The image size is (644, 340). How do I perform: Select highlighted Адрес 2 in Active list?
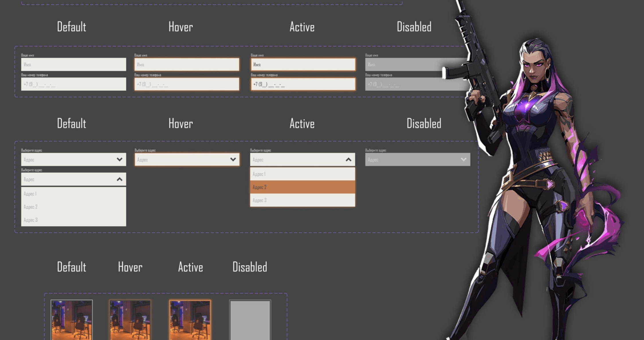point(302,187)
